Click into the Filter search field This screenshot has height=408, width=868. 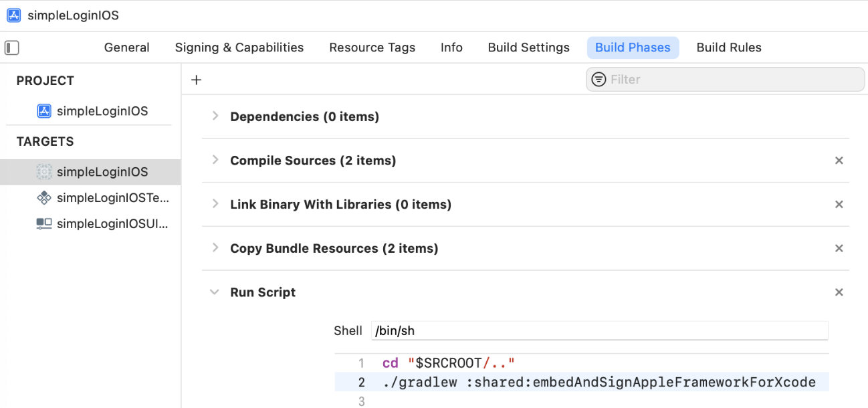(725, 80)
